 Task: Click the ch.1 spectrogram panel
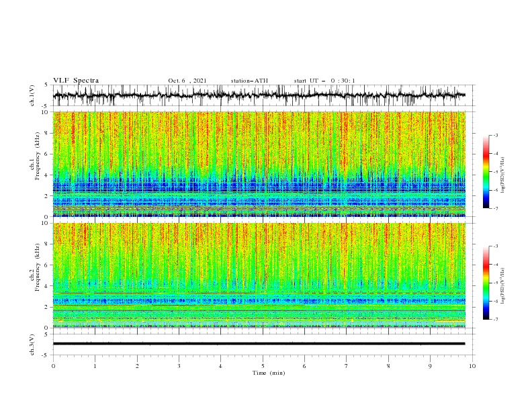[x=259, y=164]
